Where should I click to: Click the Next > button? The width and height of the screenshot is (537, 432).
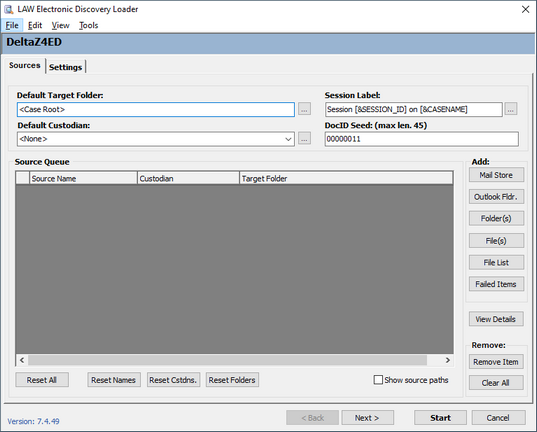click(367, 418)
